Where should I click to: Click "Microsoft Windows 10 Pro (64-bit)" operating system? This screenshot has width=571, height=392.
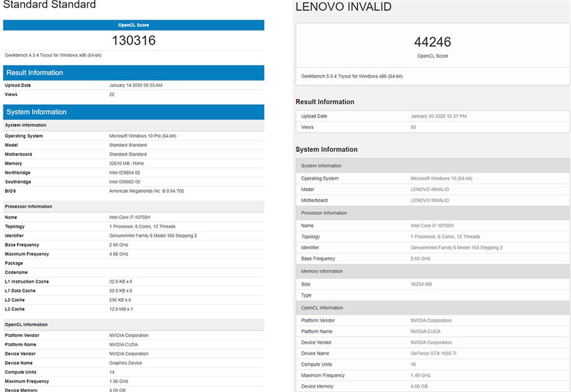(x=143, y=136)
